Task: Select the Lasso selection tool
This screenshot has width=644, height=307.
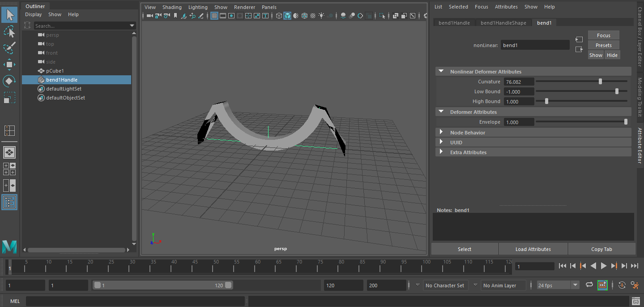Action: pyautogui.click(x=9, y=31)
